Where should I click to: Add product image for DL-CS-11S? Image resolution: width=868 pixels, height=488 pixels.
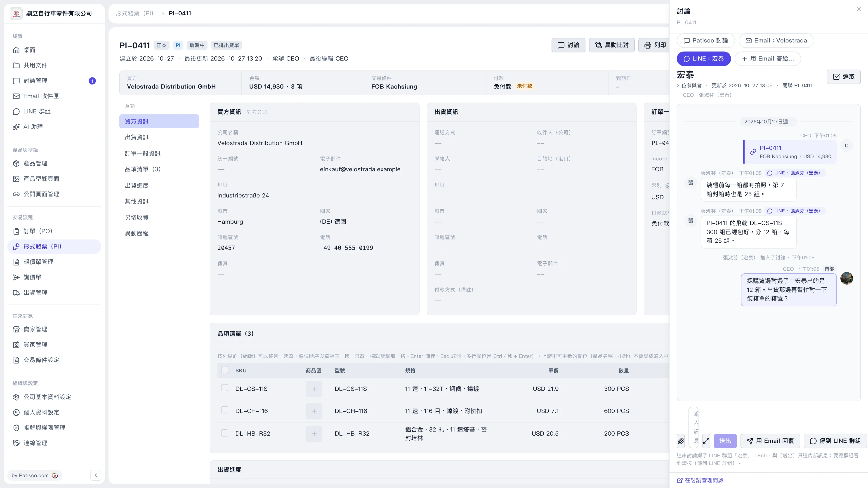[x=314, y=389]
